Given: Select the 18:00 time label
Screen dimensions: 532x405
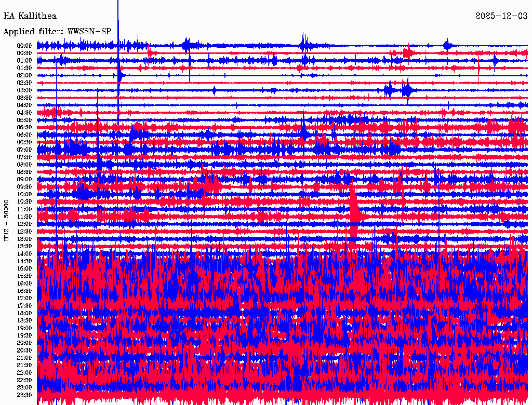Looking at the screenshot, I should 24,313.
